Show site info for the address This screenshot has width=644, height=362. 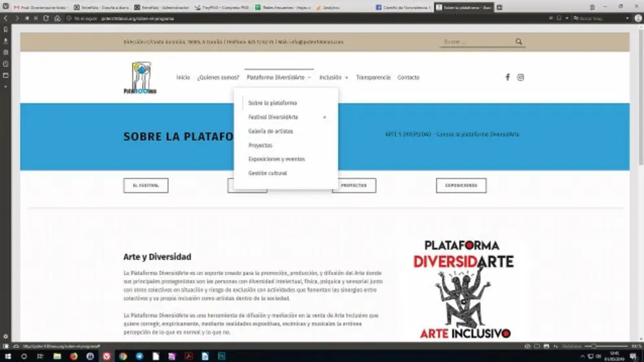pos(69,18)
